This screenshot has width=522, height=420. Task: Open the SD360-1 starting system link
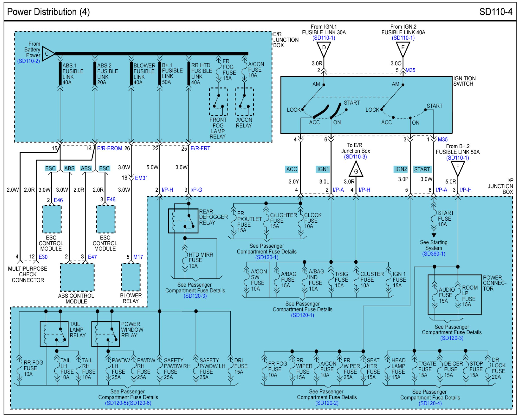pyautogui.click(x=434, y=254)
